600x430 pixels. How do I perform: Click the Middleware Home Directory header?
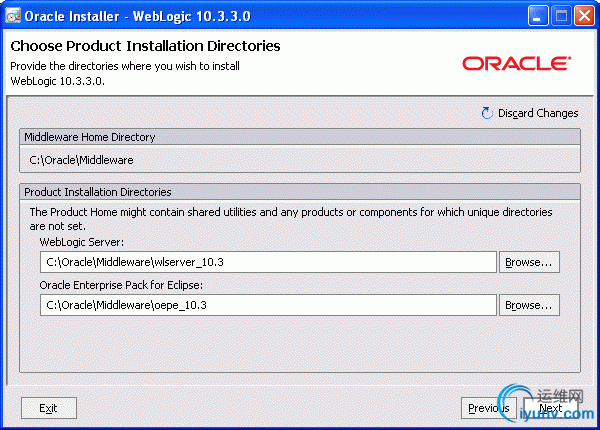tap(300, 137)
